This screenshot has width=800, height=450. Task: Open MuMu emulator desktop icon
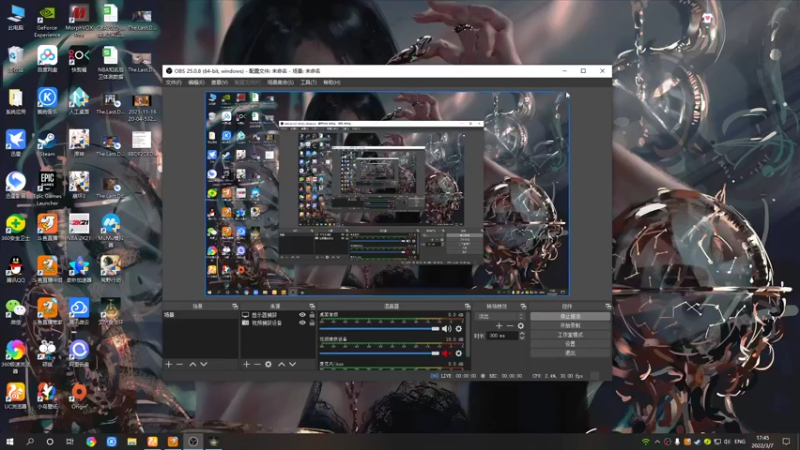pos(111,230)
